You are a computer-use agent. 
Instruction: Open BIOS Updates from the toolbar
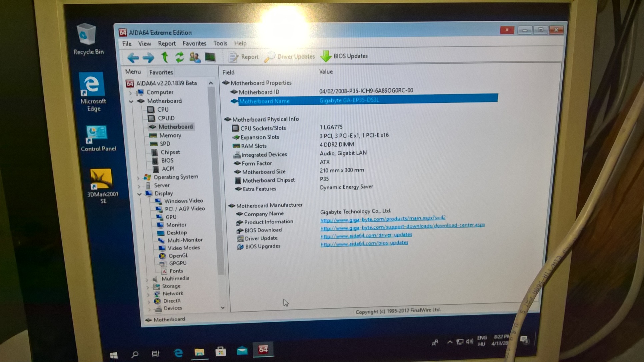click(x=344, y=56)
